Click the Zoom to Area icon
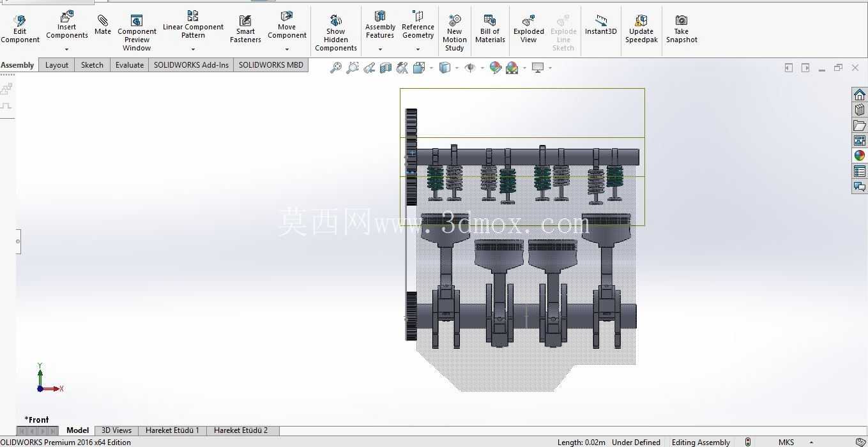Viewport: 868px width, 447px height. pos(352,68)
